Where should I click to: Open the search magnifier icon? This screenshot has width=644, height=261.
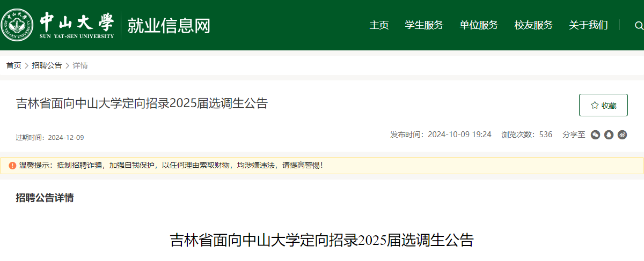tap(639, 25)
